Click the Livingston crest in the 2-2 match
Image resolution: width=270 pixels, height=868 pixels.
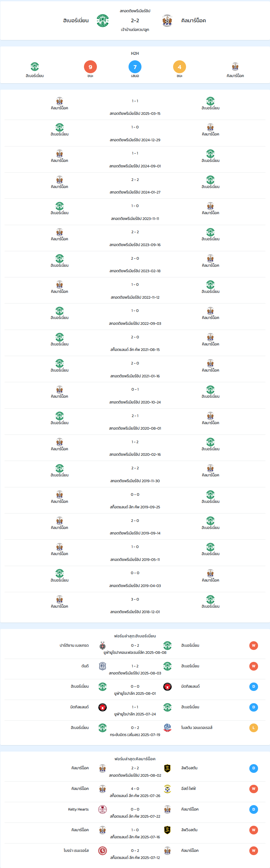tap(167, 768)
